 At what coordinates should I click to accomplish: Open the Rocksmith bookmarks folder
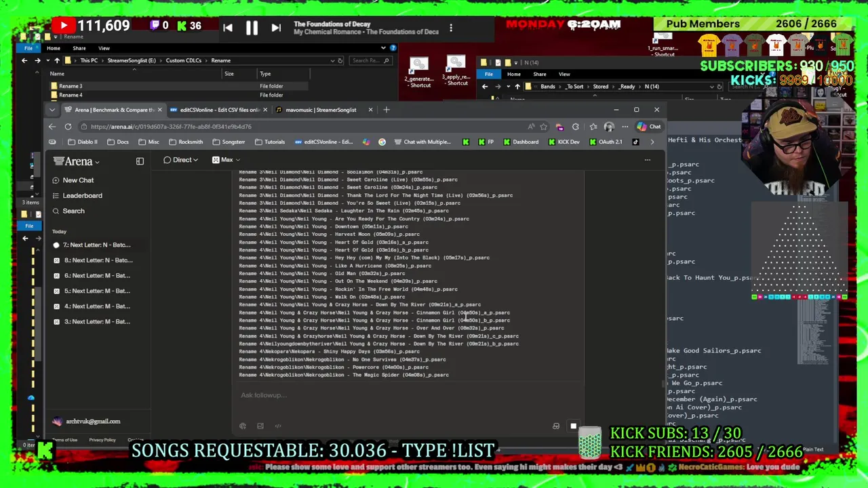coord(185,142)
